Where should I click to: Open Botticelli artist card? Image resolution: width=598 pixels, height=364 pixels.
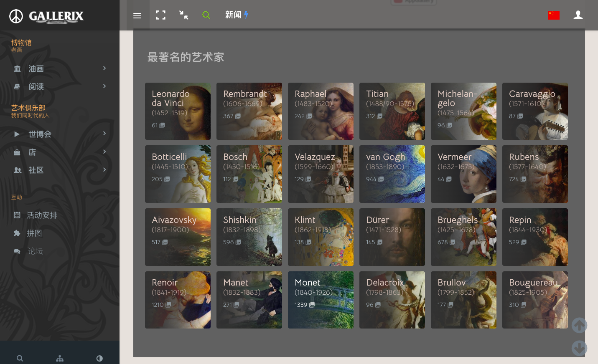(x=178, y=174)
